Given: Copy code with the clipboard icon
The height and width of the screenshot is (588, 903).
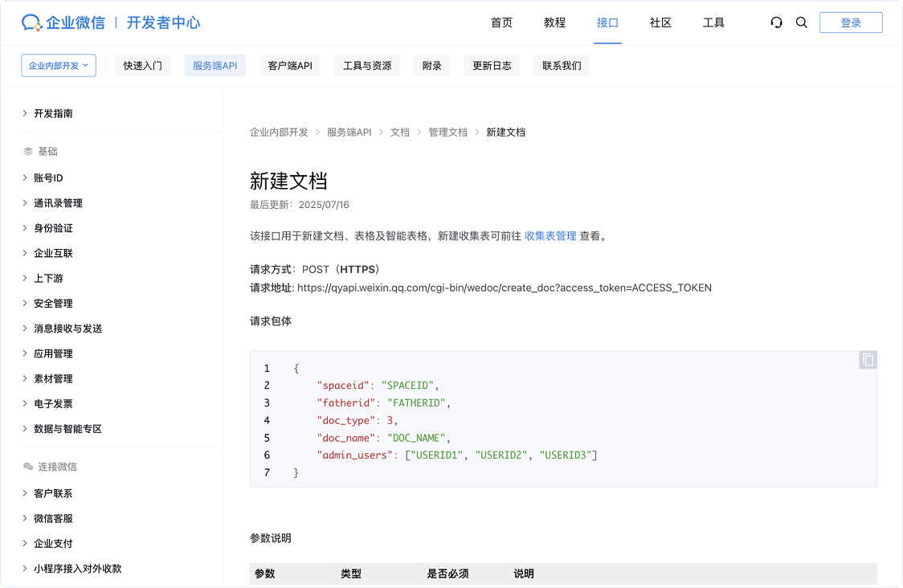Looking at the screenshot, I should tap(868, 360).
